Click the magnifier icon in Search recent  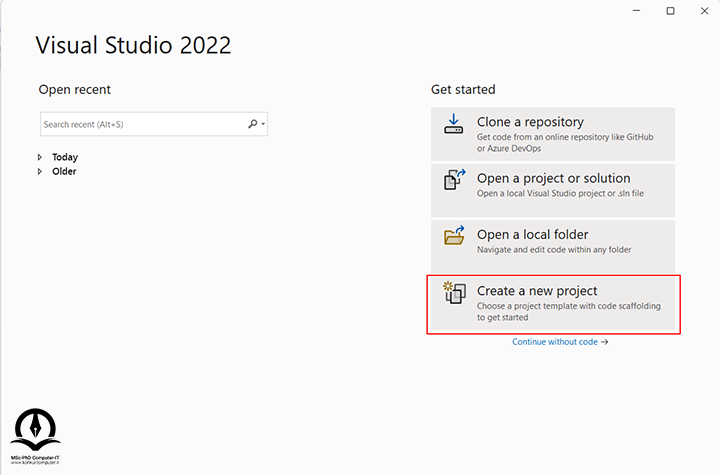click(x=253, y=124)
